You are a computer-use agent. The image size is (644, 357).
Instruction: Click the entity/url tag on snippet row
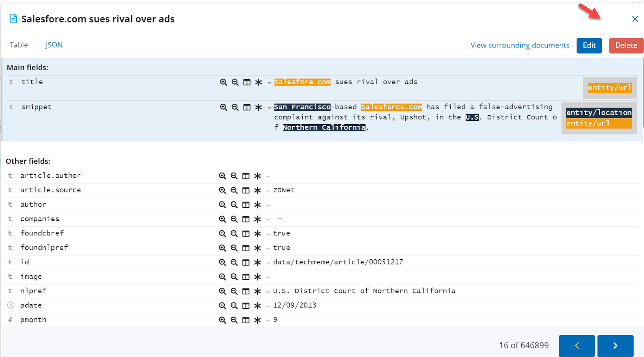pos(599,123)
